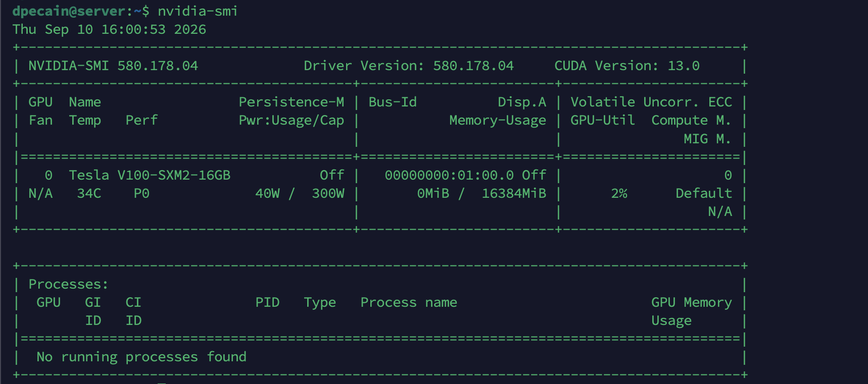Screen dimensions: 868x384
Task: Click the CUDA Version: 13.0 text
Action: pos(627,66)
